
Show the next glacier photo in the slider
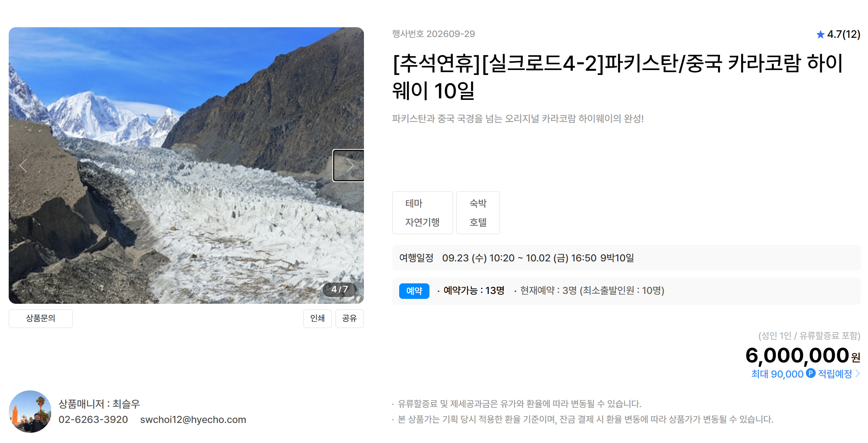tap(348, 165)
